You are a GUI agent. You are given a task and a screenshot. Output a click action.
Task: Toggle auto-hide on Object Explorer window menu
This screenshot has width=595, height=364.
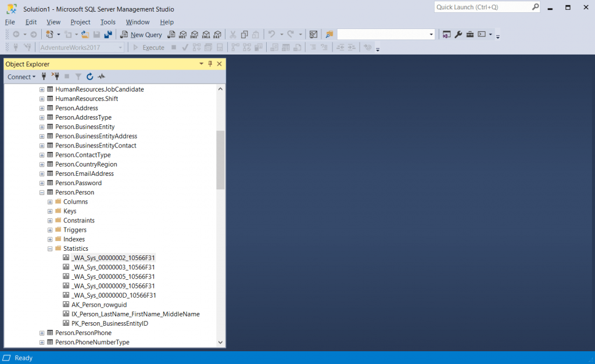(x=200, y=63)
